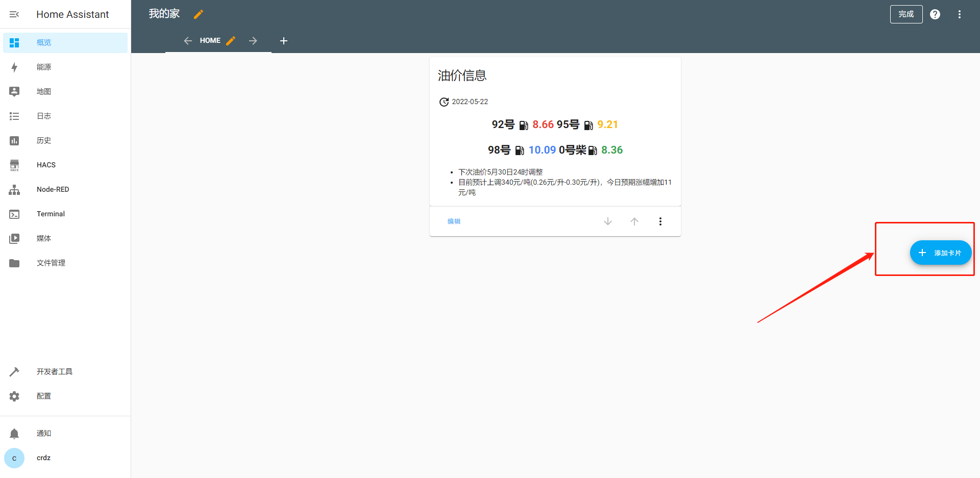Open Node-RED from the sidebar
Viewport: 980px width, 478px height.
click(x=53, y=189)
